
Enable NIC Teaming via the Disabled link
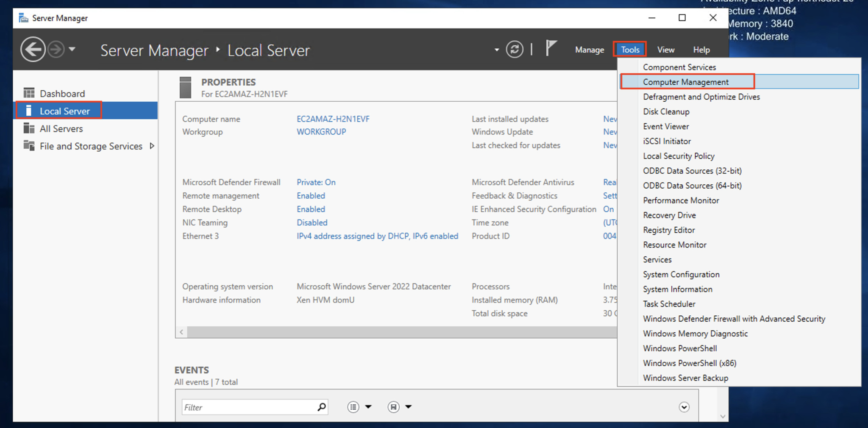[312, 222]
